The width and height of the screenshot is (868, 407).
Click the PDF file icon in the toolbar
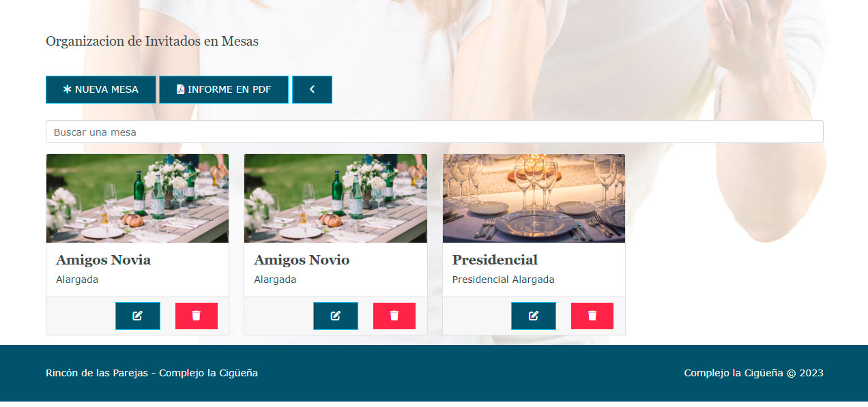181,89
